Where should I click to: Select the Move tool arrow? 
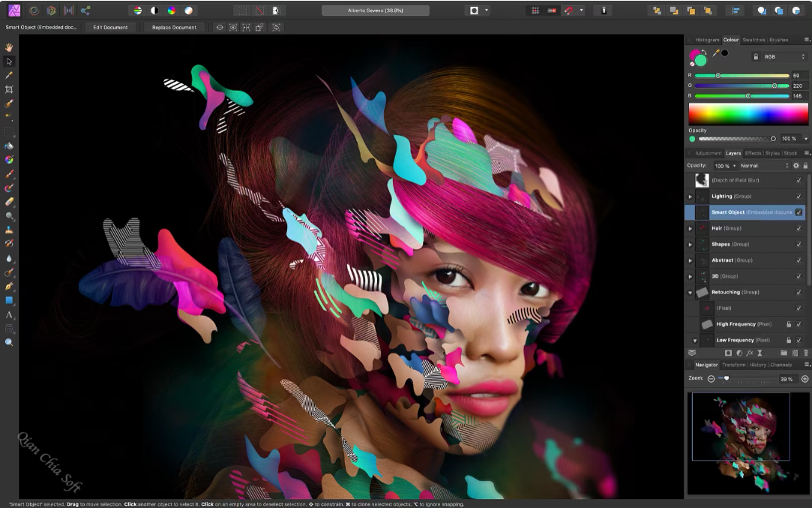coord(9,62)
